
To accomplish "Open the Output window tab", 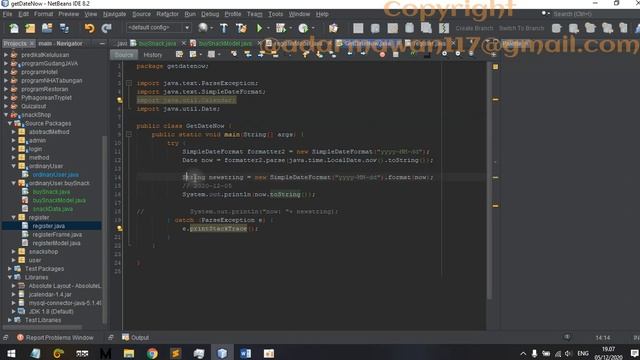I will point(136,338).
